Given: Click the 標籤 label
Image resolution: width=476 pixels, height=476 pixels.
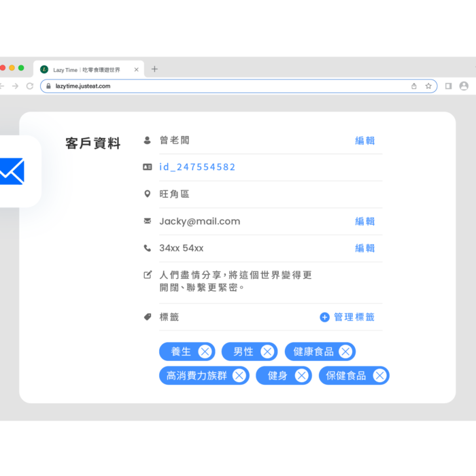Looking at the screenshot, I should pyautogui.click(x=169, y=317).
